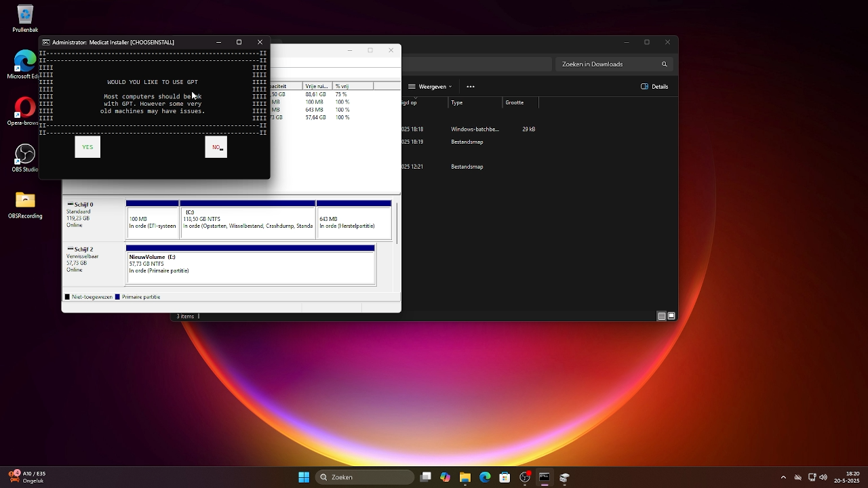
Task: Click the Medicat Installer title bar icon
Action: pos(46,42)
